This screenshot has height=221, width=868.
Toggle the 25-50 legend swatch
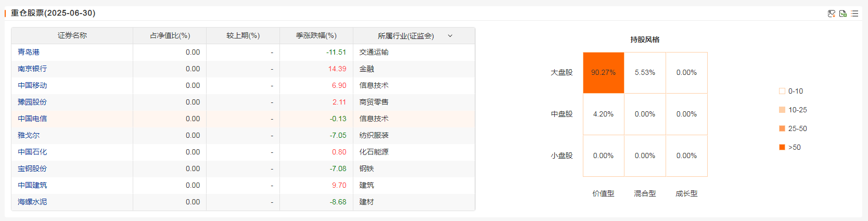tap(782, 128)
